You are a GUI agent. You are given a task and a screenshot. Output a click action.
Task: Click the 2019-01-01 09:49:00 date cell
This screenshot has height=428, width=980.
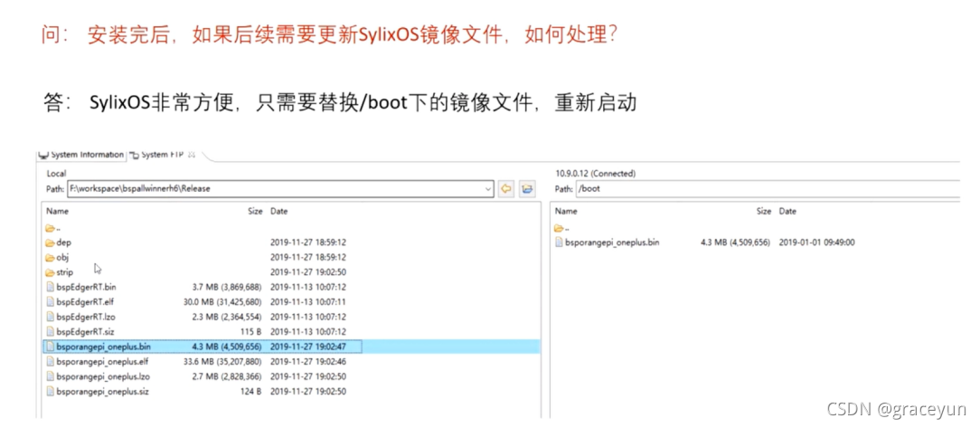[817, 243]
